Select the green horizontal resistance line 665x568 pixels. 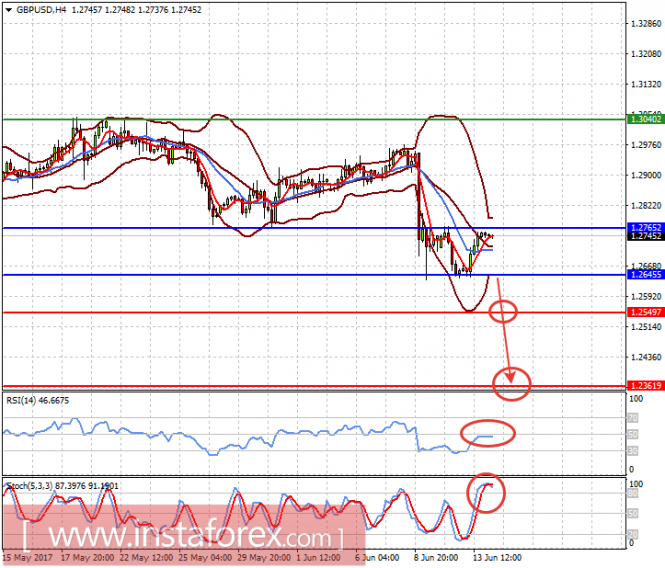(300, 119)
